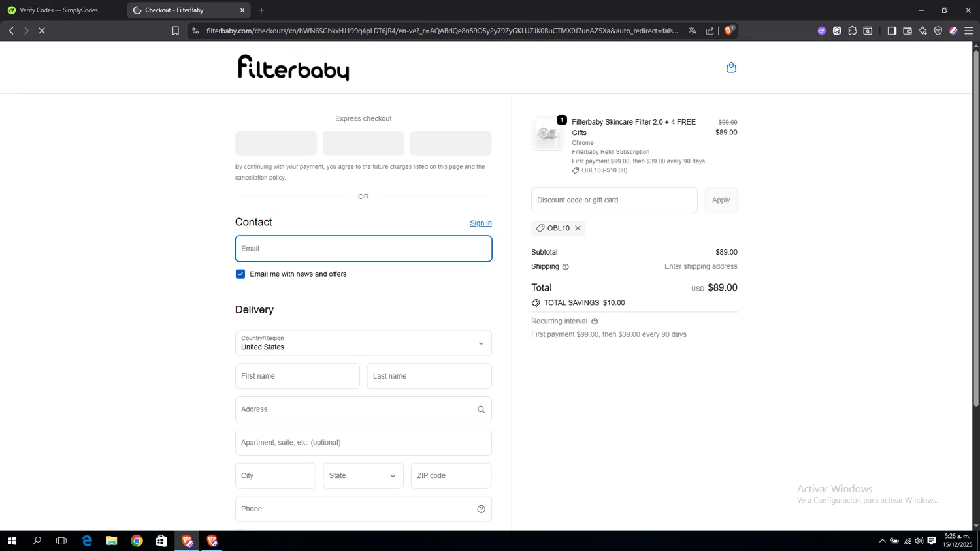Image resolution: width=980 pixels, height=551 pixels.
Task: Open the browser extensions puzzle icon
Action: [853, 31]
